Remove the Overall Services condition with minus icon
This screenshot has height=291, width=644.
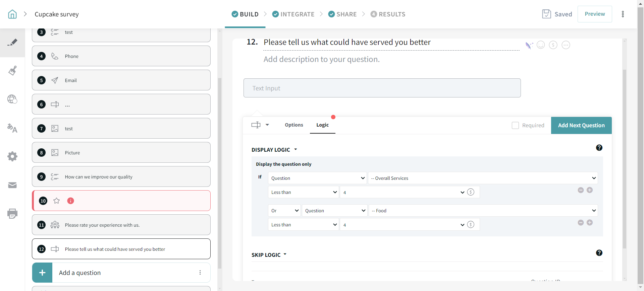pos(581,190)
